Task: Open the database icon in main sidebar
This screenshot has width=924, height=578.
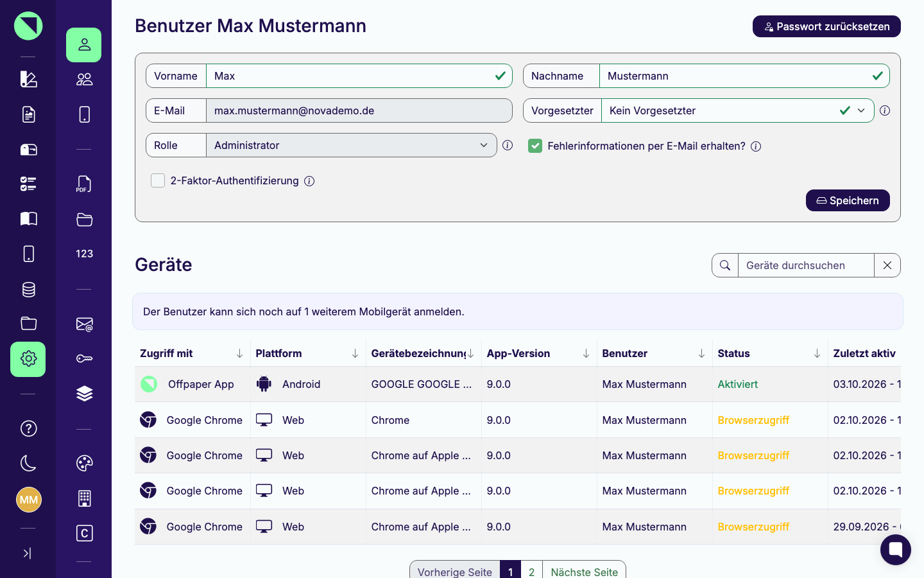Action: (28, 290)
